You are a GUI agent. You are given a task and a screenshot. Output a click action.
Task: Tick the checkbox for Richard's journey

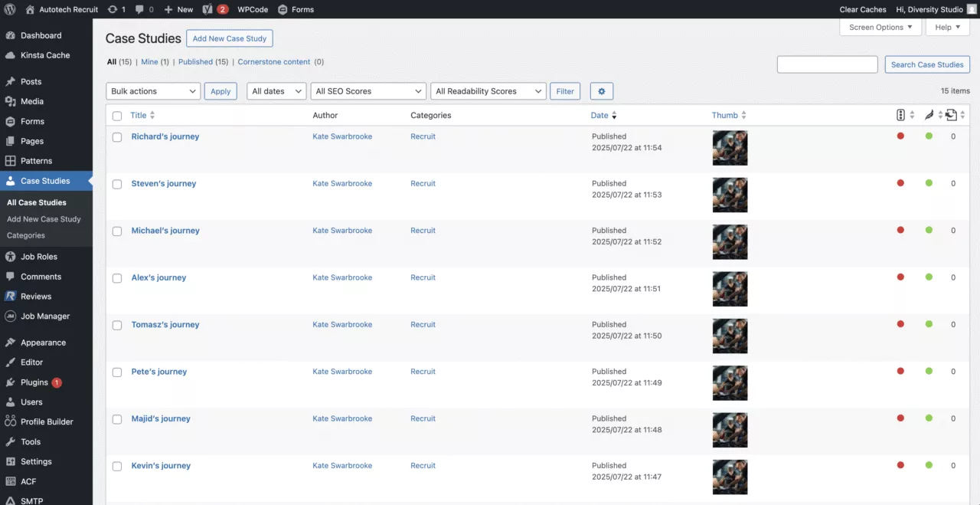click(117, 137)
